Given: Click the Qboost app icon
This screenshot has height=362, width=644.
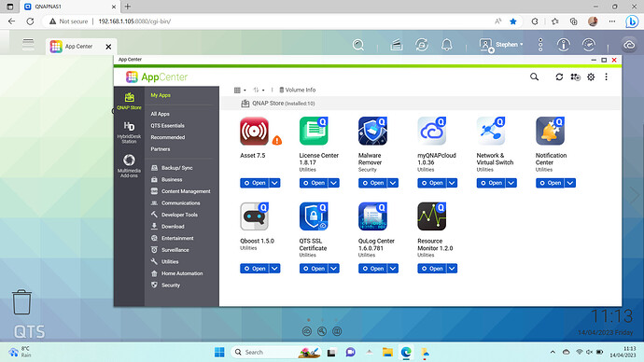Looking at the screenshot, I should tap(254, 216).
